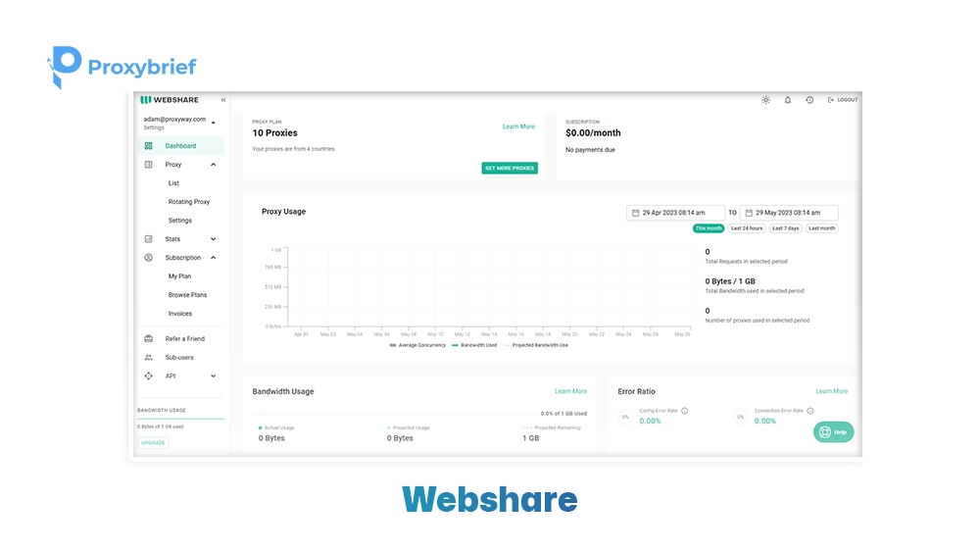Toggle Average Concurrency chart legend

(x=418, y=345)
